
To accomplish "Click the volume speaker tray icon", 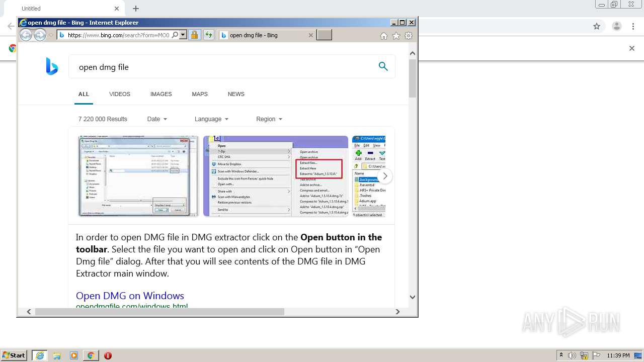I will (x=572, y=355).
